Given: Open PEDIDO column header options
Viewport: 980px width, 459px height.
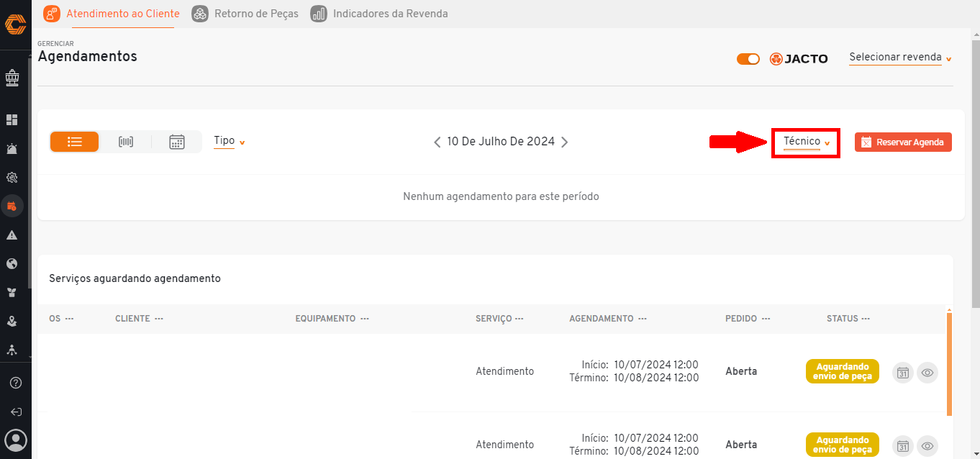Looking at the screenshot, I should point(766,319).
